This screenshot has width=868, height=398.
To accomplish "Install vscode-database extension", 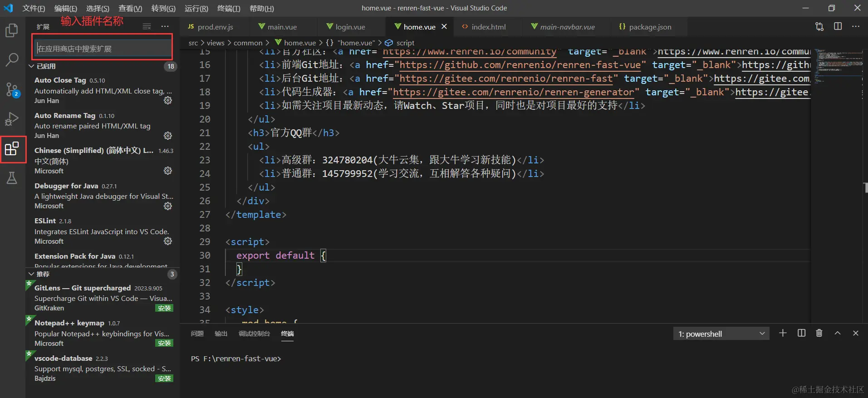I will pyautogui.click(x=164, y=378).
